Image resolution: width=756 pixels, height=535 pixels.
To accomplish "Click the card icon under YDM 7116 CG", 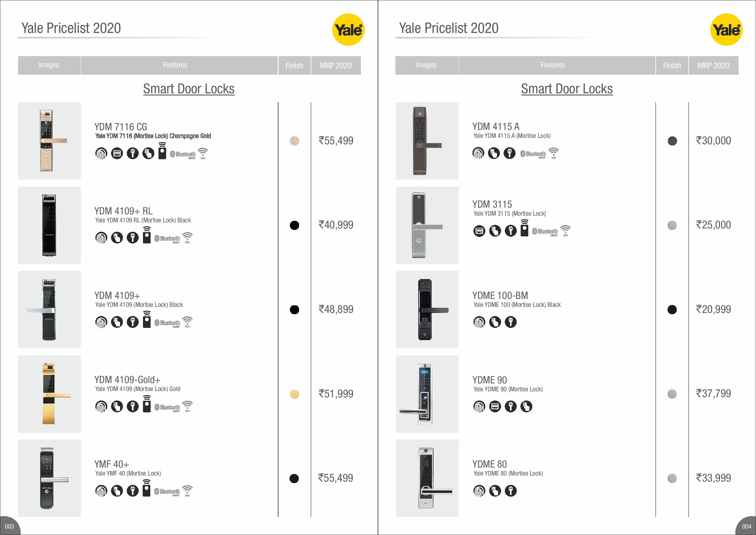I will (x=117, y=153).
